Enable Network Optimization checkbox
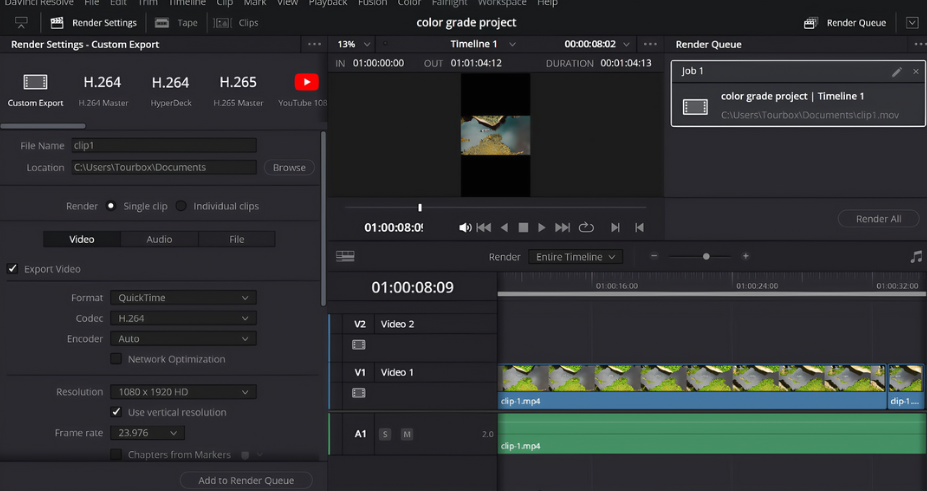927x491 pixels. point(116,359)
